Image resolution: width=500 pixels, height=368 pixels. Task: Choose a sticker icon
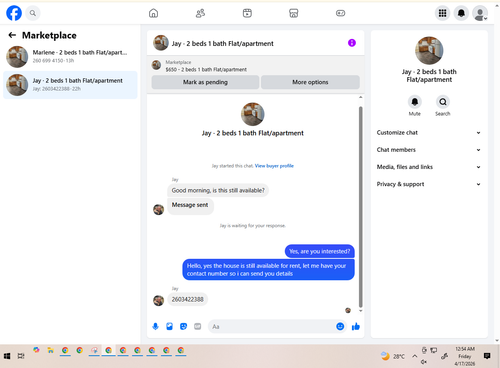point(183,326)
